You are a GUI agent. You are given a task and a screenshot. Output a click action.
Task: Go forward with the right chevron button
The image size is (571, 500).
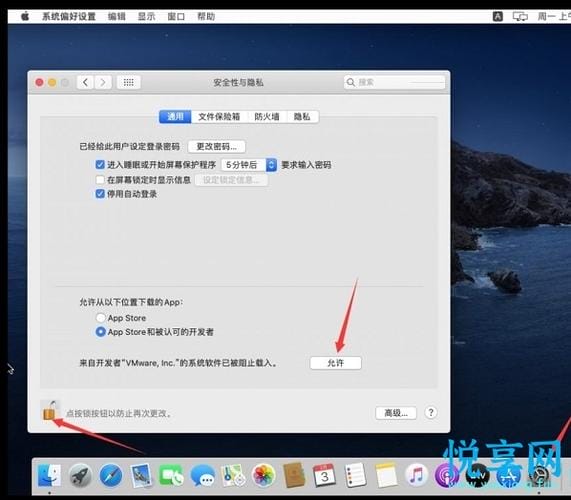click(x=103, y=82)
